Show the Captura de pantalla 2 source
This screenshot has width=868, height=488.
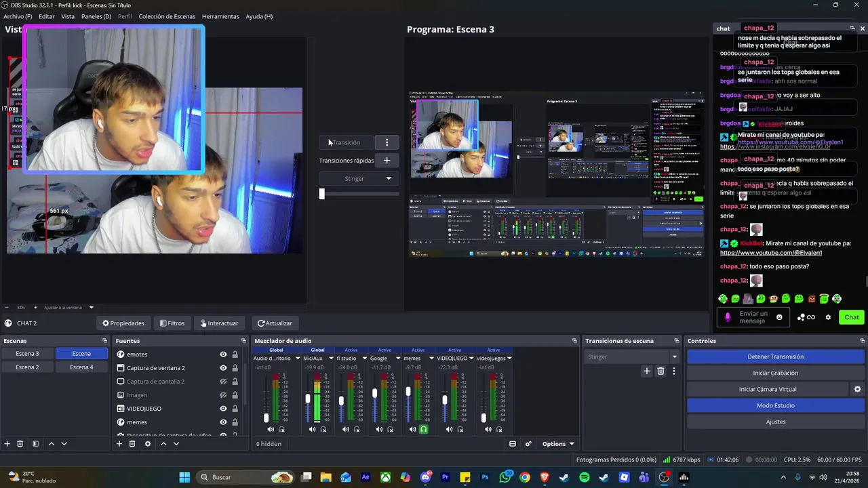coord(223,382)
